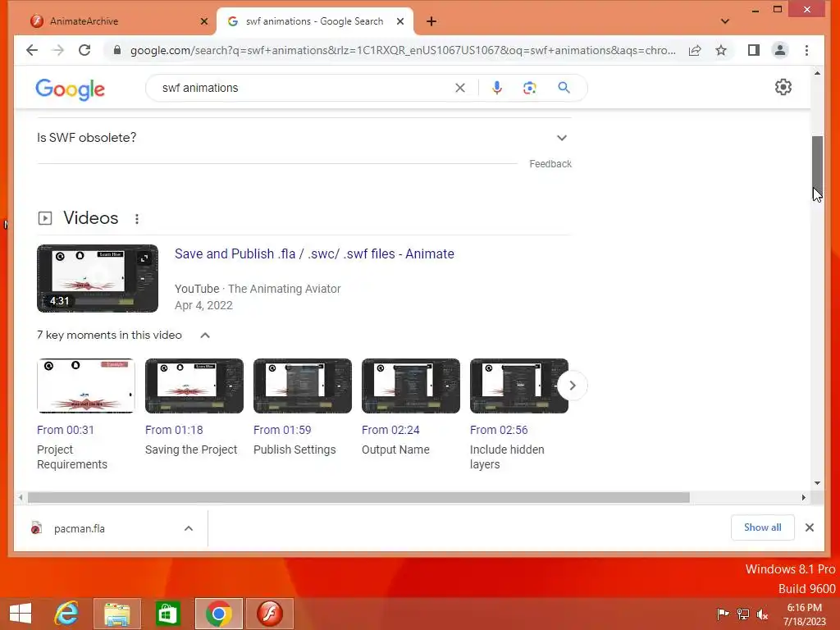The image size is (840, 630).
Task: View site information lock icon
Action: click(116, 50)
